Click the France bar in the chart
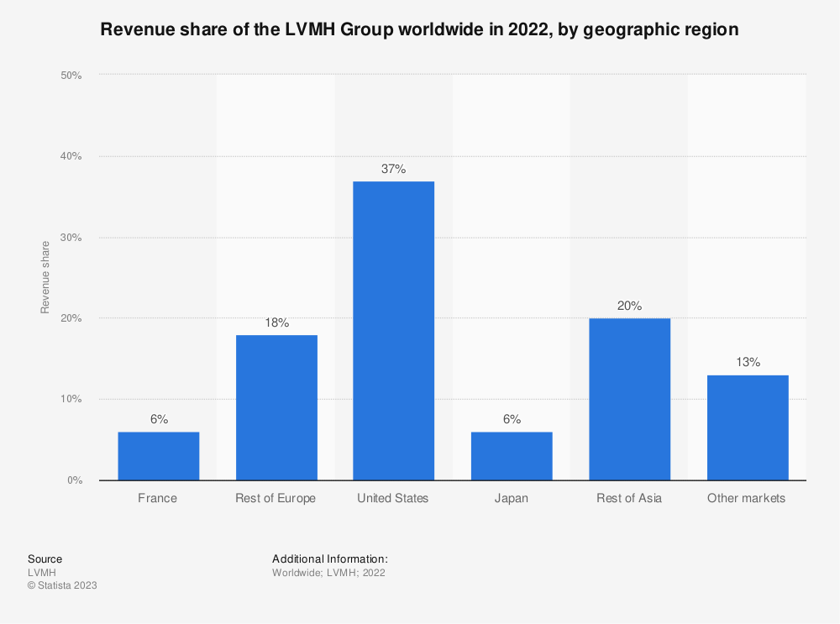This screenshot has width=840, height=624. pos(159,456)
